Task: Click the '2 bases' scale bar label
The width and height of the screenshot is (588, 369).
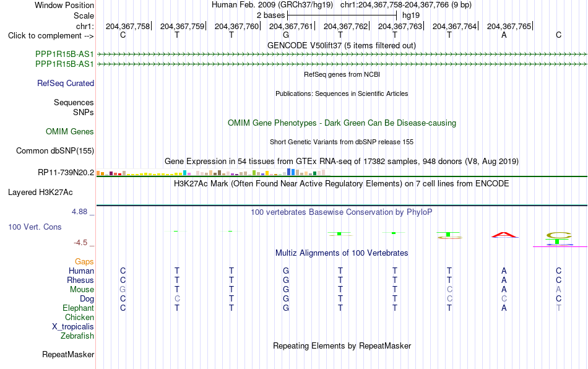Action: coord(270,15)
